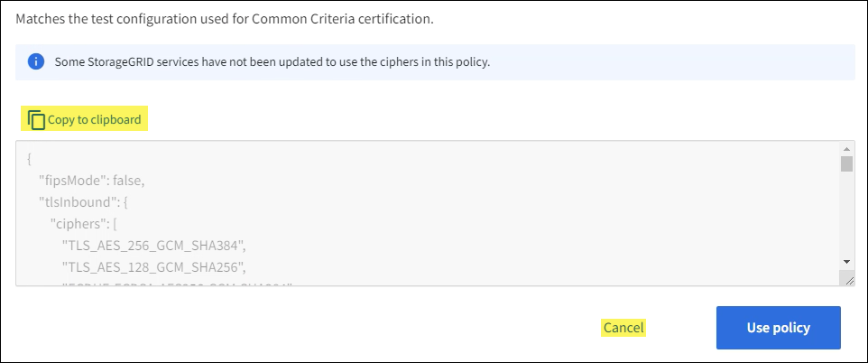Screen dimensions: 868x363
Task: Click the JSON box scrollbar thumb
Action: coord(846,163)
